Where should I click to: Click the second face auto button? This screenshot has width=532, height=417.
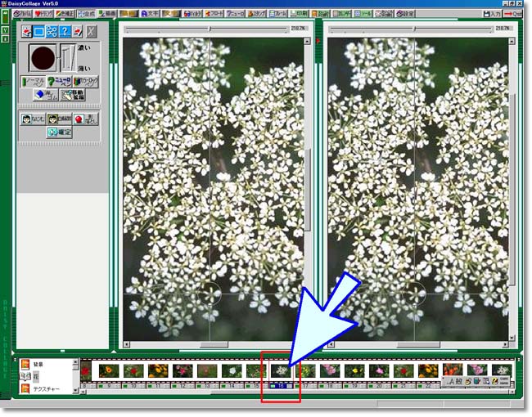(60, 119)
